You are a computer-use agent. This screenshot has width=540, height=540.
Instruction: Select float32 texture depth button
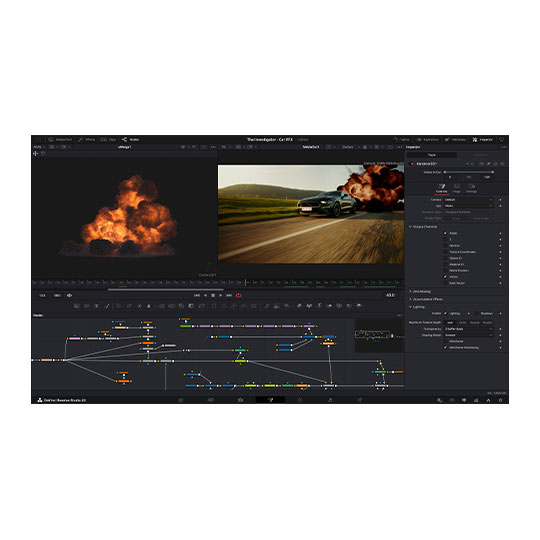pyautogui.click(x=487, y=323)
